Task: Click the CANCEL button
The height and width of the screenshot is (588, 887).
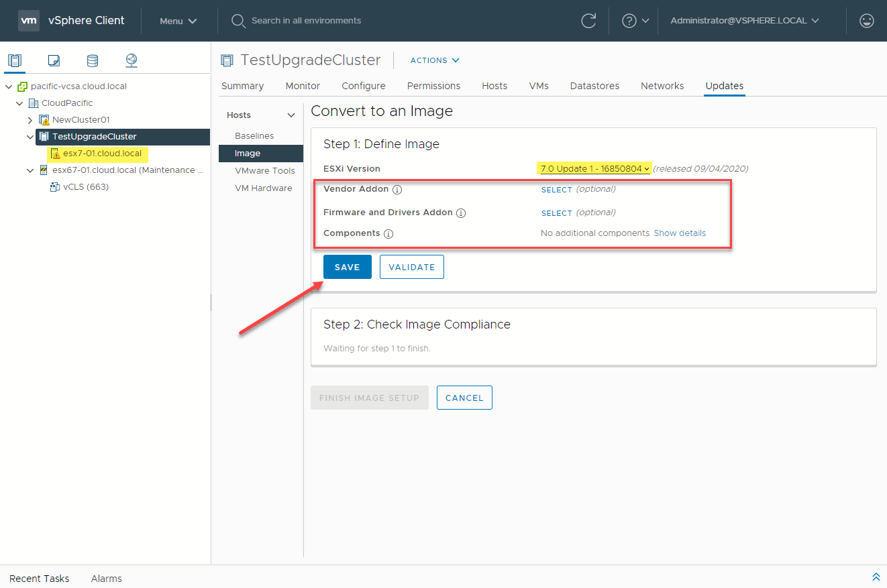Action: [464, 398]
